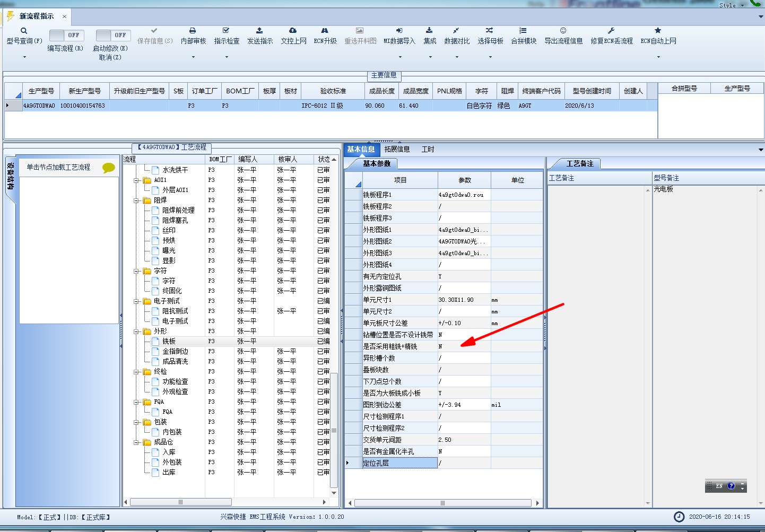Click the EN language indicator
The height and width of the screenshot is (532, 765).
coord(719,486)
